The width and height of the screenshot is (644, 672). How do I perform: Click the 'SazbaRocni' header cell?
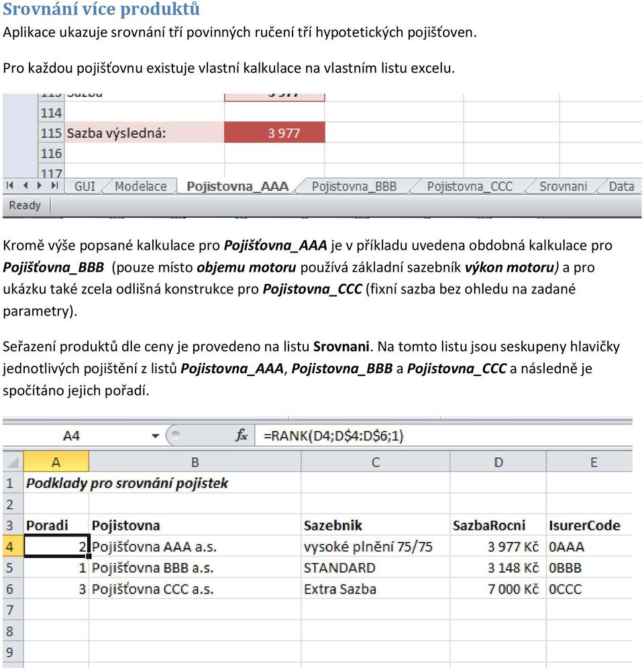498,526
